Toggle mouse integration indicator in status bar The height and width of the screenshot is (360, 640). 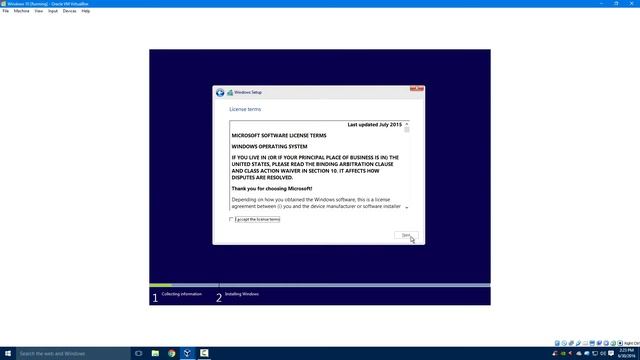pos(613,343)
